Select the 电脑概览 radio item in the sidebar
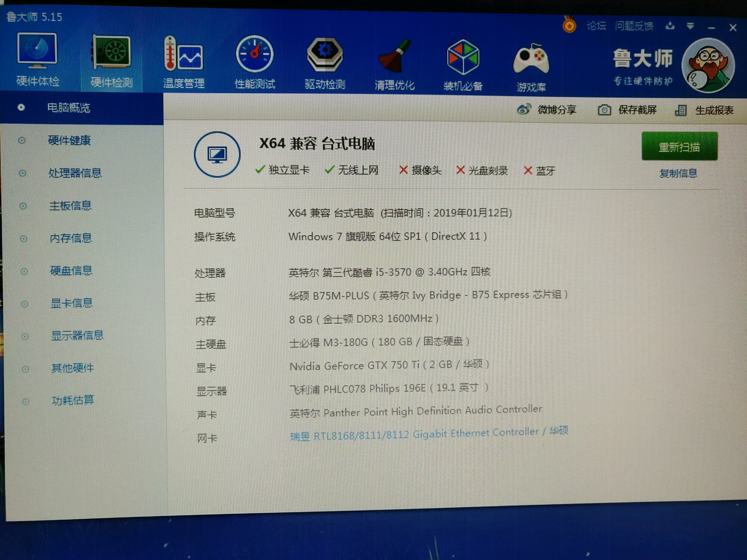Image resolution: width=747 pixels, height=560 pixels. point(68,108)
